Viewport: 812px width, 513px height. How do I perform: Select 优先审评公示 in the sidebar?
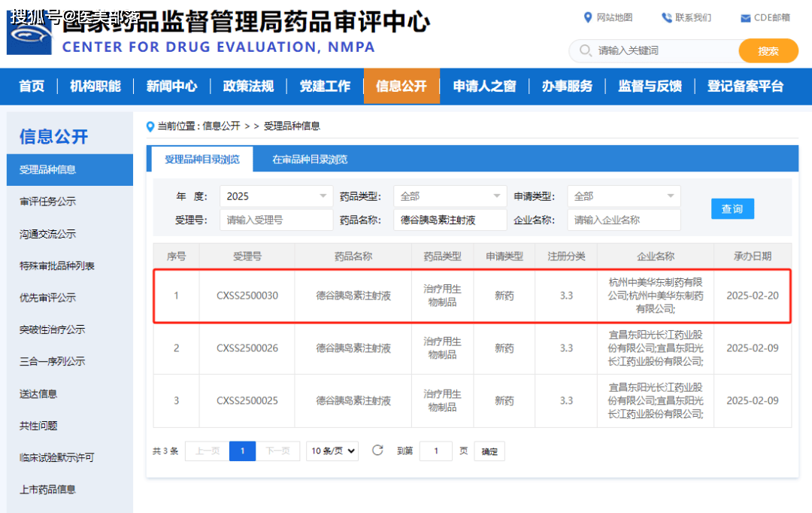[x=47, y=297]
